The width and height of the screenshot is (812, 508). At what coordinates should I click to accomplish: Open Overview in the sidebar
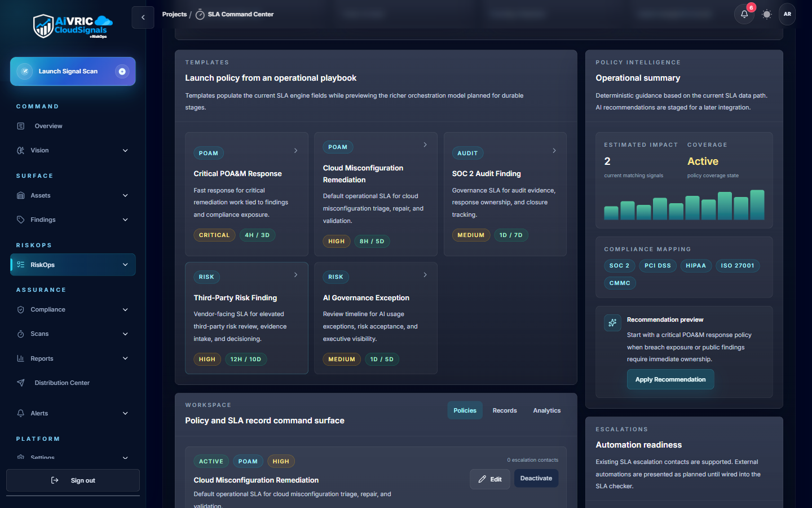(73, 126)
